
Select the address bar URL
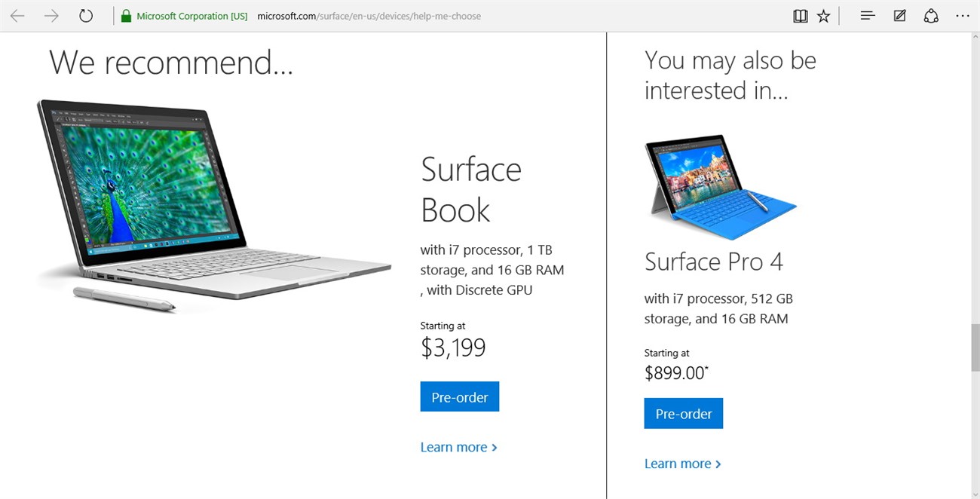(x=369, y=15)
